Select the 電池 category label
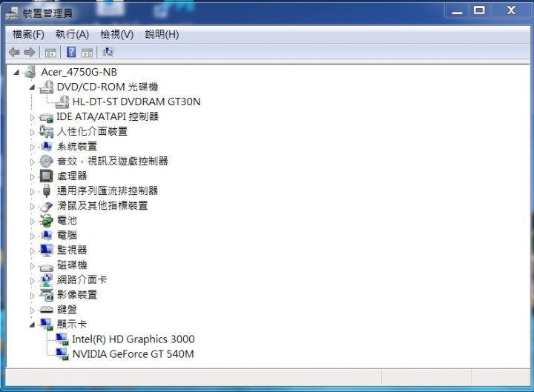 (x=67, y=221)
